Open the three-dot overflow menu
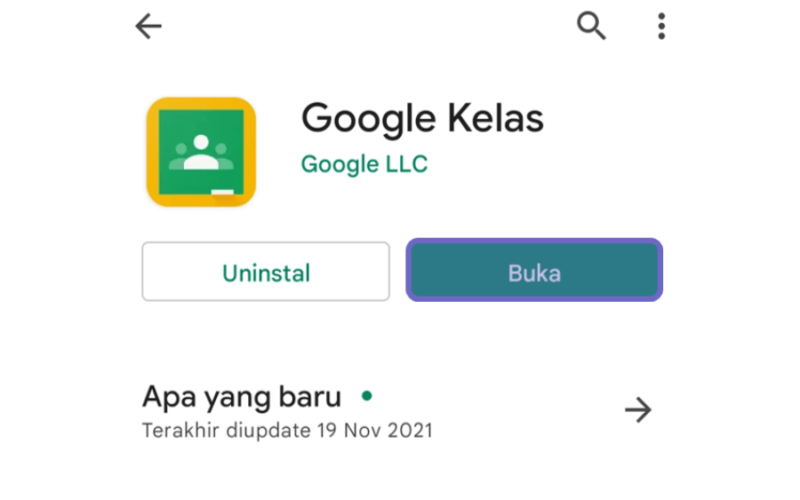This screenshot has width=800, height=500. (661, 26)
